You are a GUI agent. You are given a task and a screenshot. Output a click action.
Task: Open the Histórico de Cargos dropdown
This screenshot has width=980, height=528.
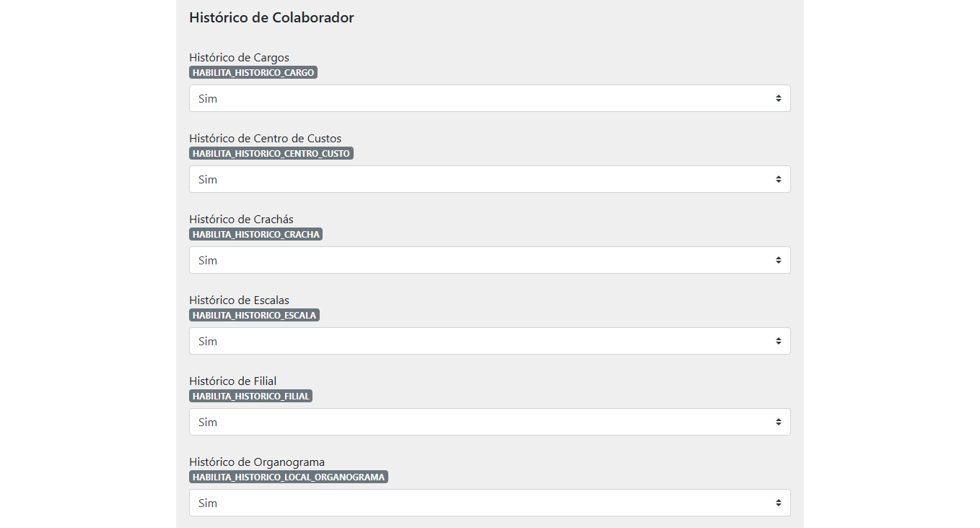click(489, 98)
